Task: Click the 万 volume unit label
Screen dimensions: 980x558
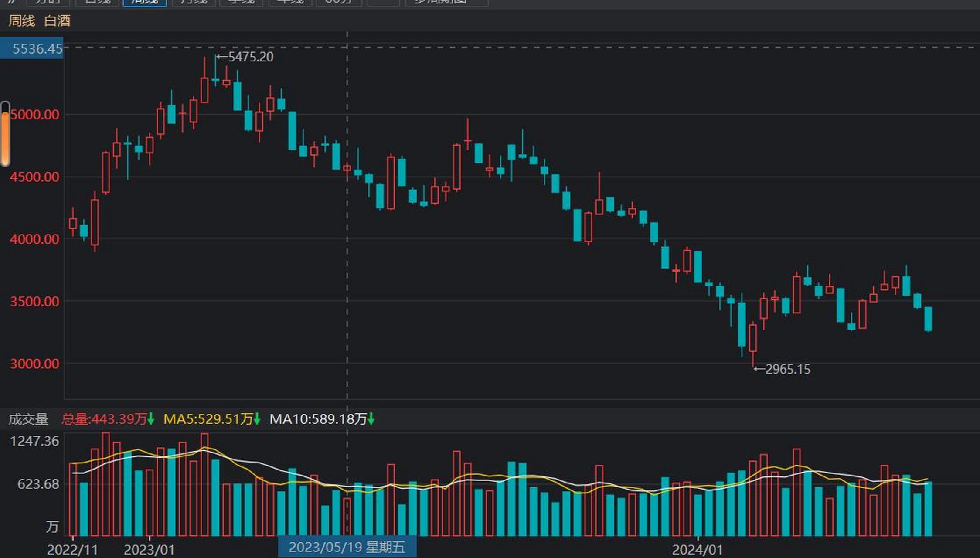Action: (52, 527)
